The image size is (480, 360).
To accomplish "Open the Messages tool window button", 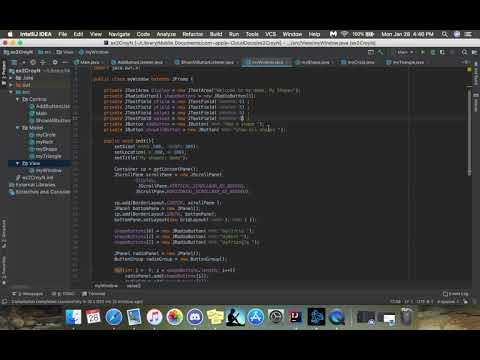I will coord(28,294).
